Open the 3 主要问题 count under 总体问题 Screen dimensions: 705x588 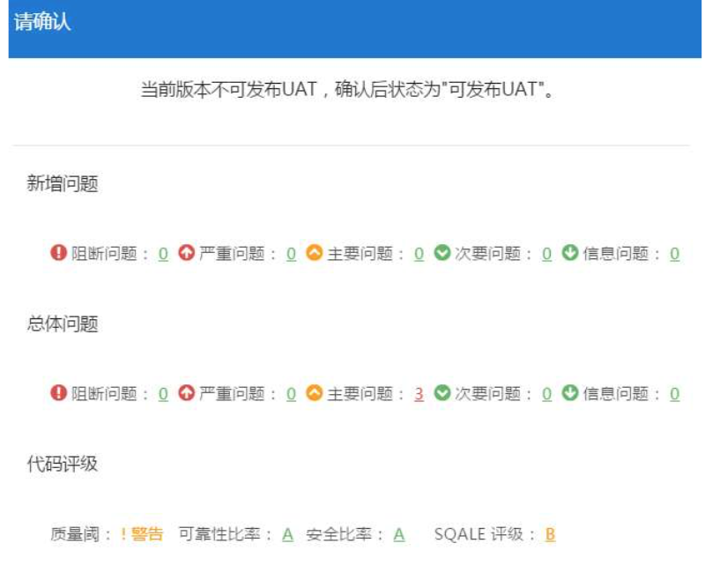pos(419,394)
